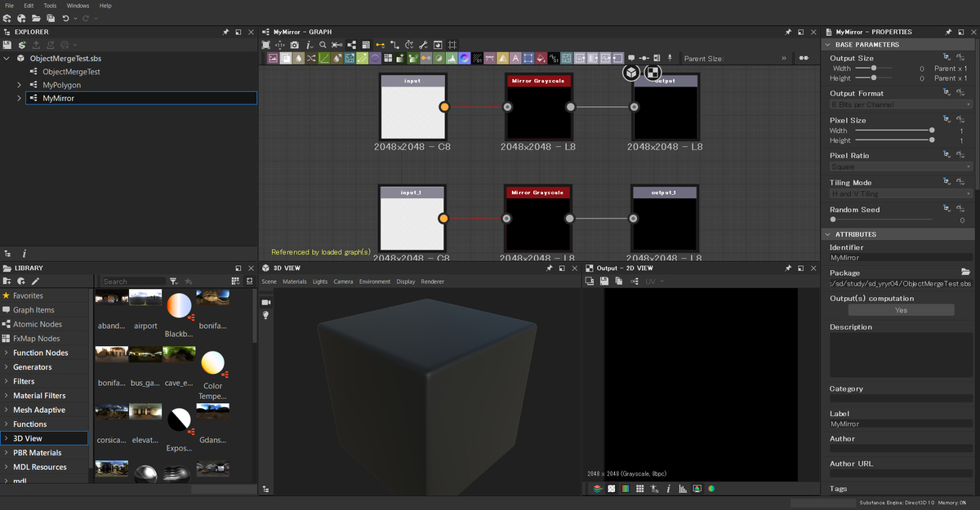Click the folder icon beside the Package path
The height and width of the screenshot is (510, 980).
coord(965,272)
